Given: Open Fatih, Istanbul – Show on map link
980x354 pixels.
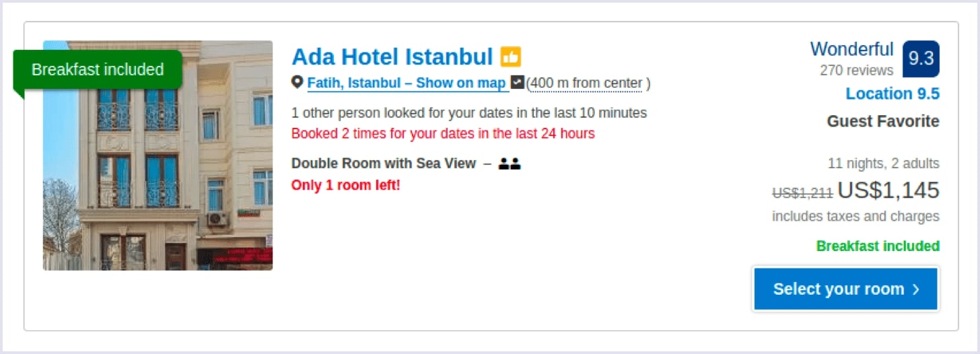Looking at the screenshot, I should (x=407, y=83).
